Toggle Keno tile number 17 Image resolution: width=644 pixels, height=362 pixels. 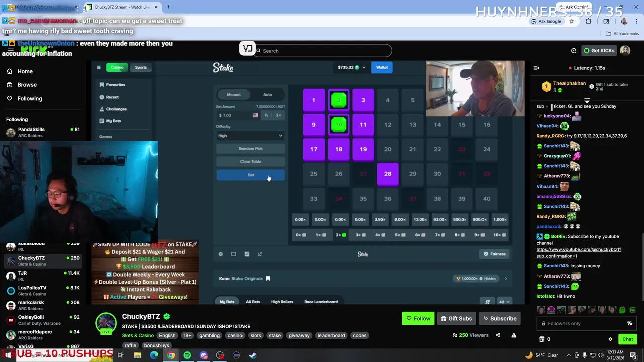(x=314, y=149)
